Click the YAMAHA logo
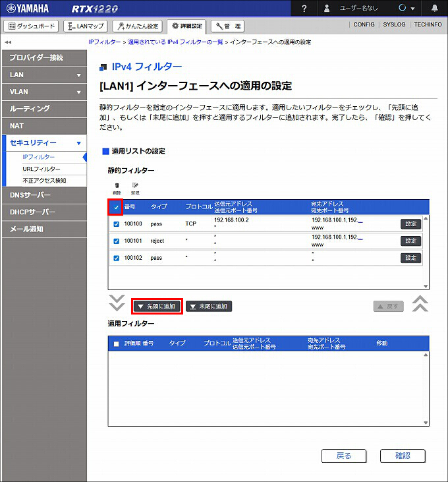The image size is (448, 482). [28, 9]
